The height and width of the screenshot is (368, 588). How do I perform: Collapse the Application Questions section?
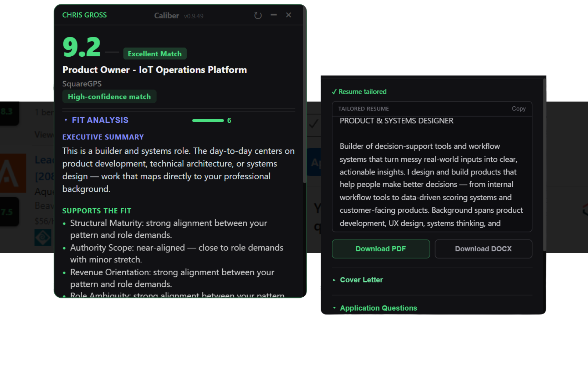pos(378,308)
